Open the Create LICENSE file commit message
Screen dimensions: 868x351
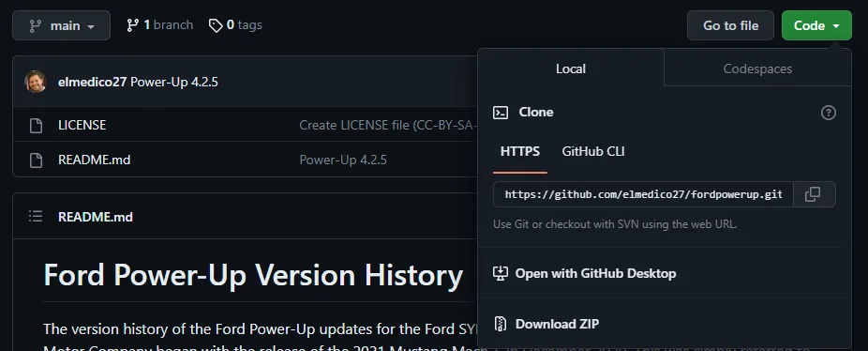coord(387,126)
